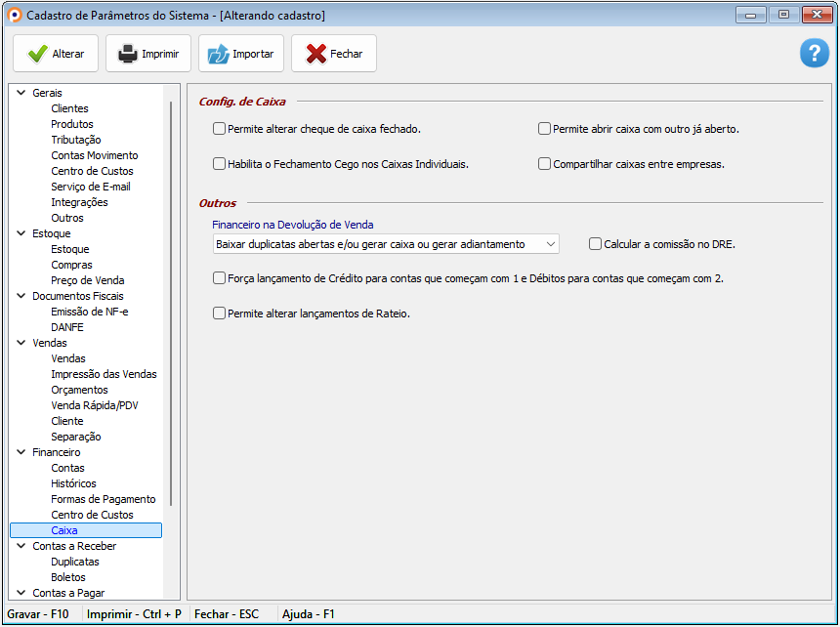
Task: Check Calcular a comissão no DRE
Action: [x=596, y=244]
